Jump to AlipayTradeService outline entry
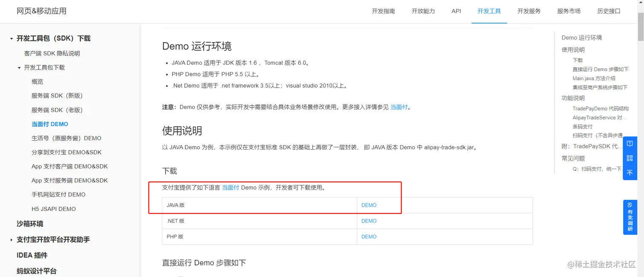644x277 pixels. (x=600, y=118)
